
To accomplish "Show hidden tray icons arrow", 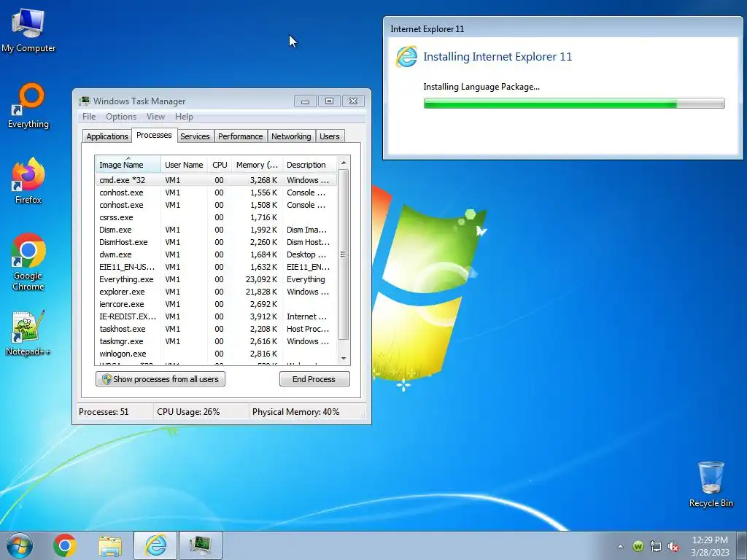I will (620, 546).
